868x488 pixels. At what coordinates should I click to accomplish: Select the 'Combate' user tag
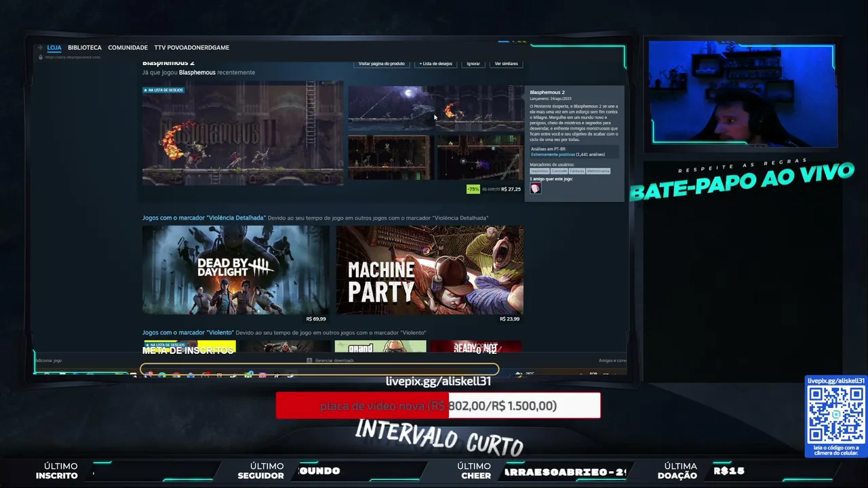tap(559, 171)
